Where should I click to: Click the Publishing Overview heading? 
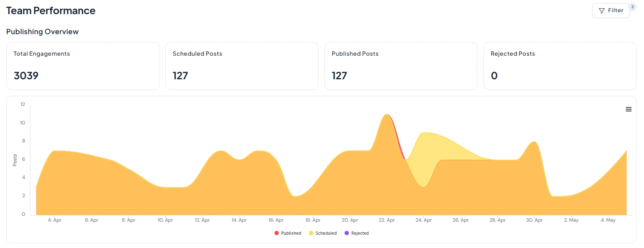(42, 32)
